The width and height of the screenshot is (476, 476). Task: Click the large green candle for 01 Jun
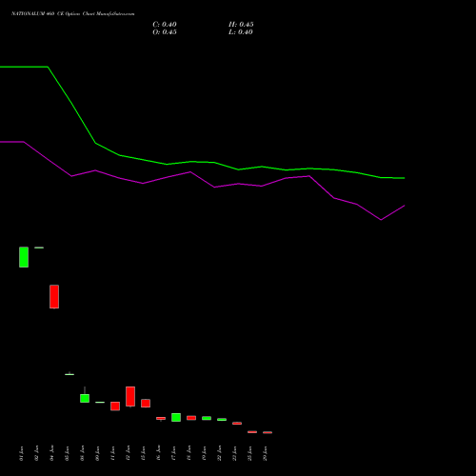(x=24, y=257)
